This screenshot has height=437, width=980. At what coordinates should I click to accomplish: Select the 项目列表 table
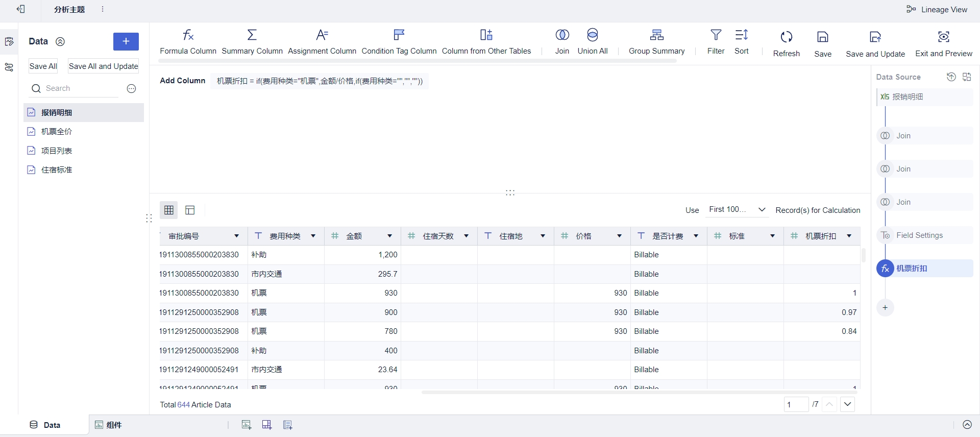84,151
